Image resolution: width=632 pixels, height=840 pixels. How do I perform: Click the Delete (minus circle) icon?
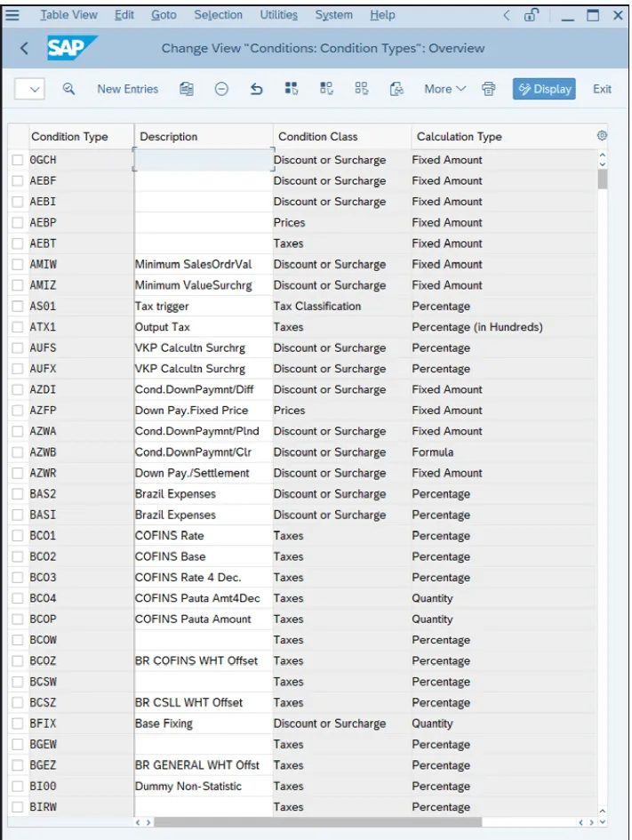click(221, 89)
